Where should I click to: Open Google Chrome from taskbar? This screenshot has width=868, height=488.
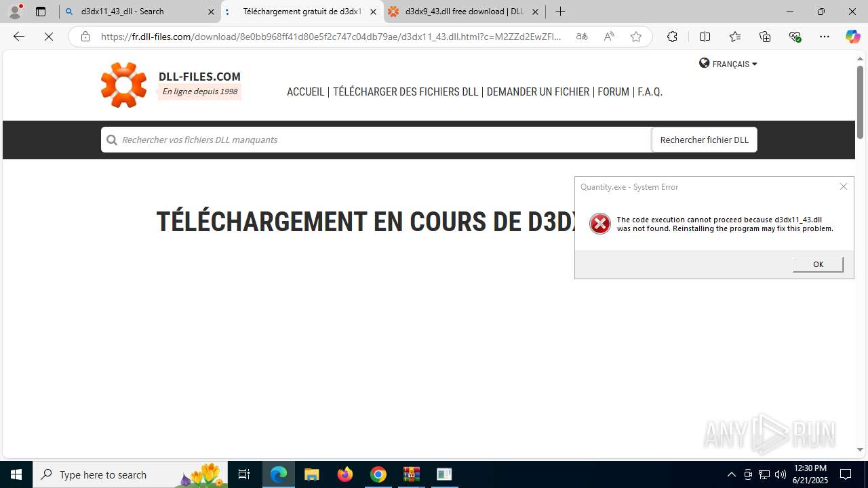(x=378, y=474)
